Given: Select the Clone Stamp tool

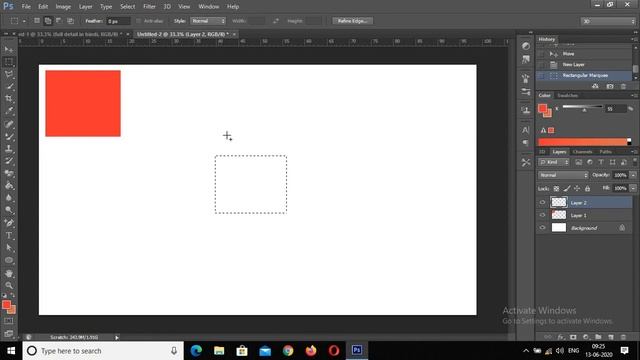Looking at the screenshot, I should click(9, 149).
